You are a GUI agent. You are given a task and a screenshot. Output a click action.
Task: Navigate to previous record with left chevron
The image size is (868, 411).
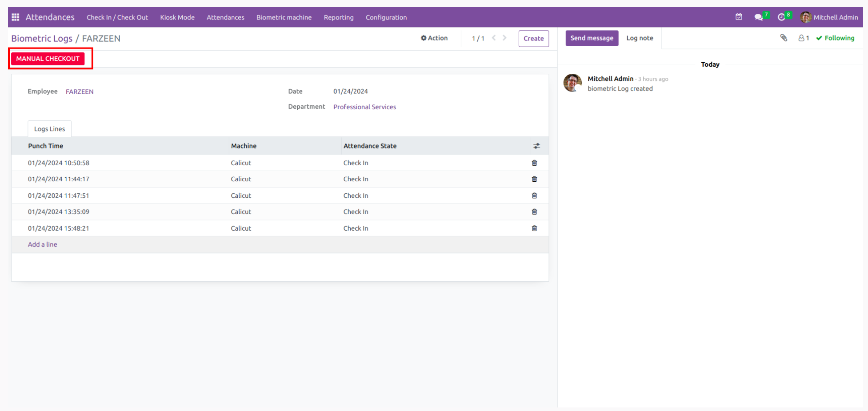[x=493, y=38]
